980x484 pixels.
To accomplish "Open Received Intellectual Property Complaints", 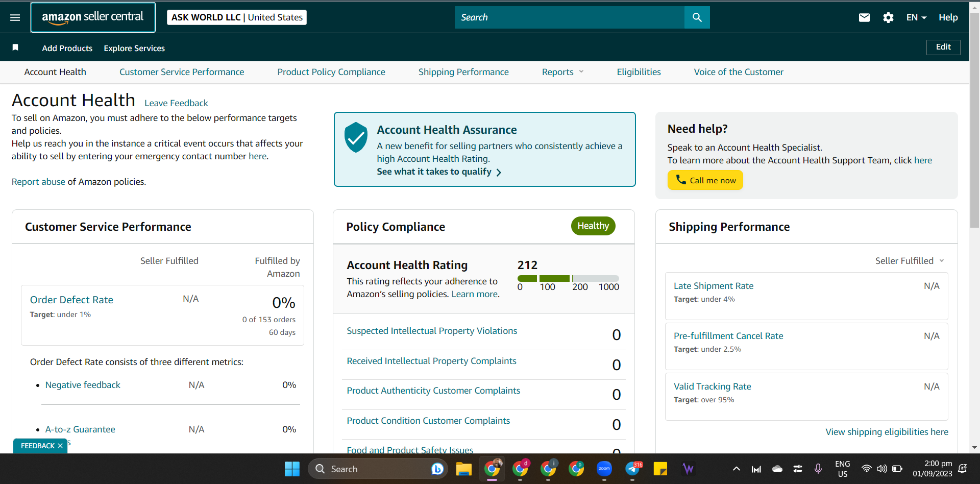I will [x=431, y=361].
